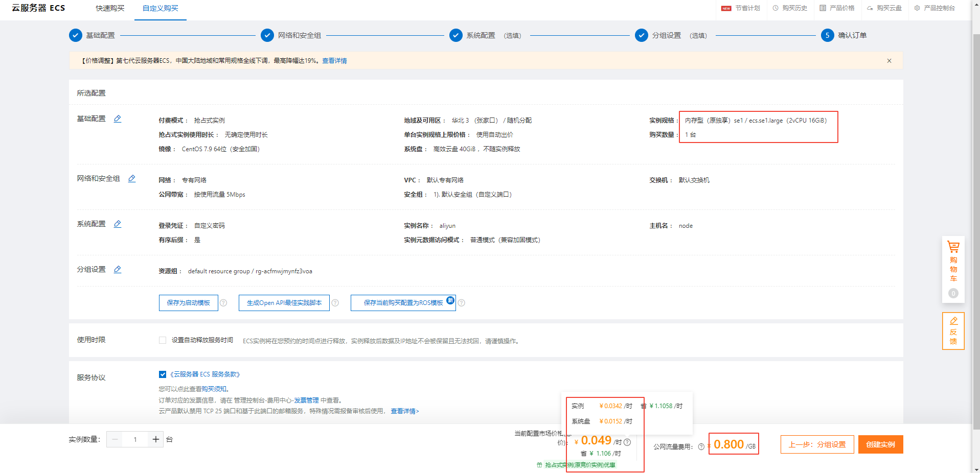980x473 pixels.
Task: Click the 基础配置 step label in progress bar
Action: 100,35
